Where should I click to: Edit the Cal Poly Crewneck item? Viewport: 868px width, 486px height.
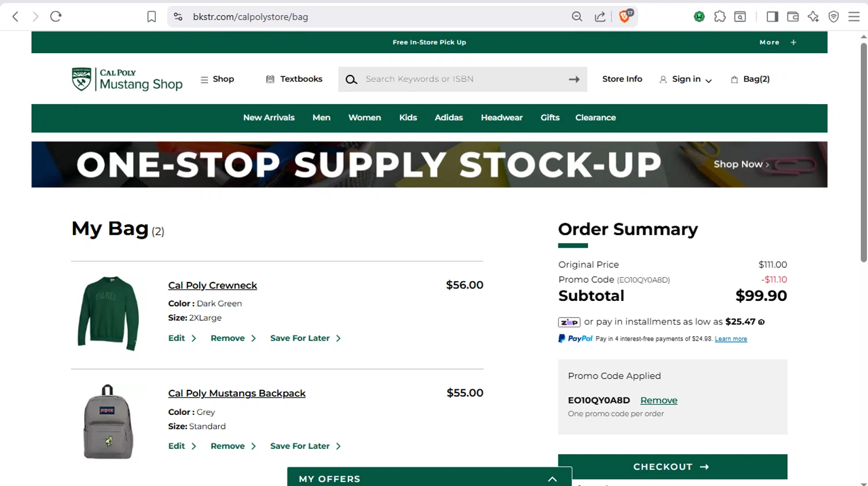[x=182, y=338]
